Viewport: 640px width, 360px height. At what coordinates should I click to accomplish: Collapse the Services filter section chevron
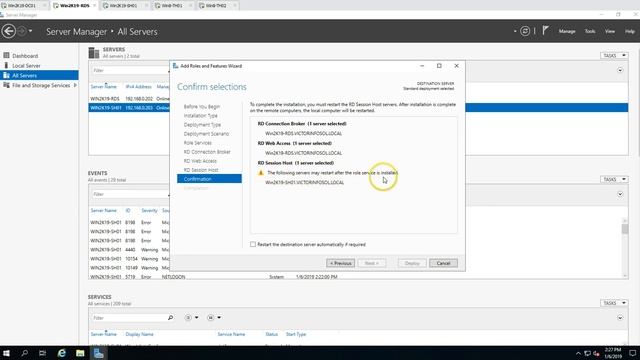click(620, 318)
